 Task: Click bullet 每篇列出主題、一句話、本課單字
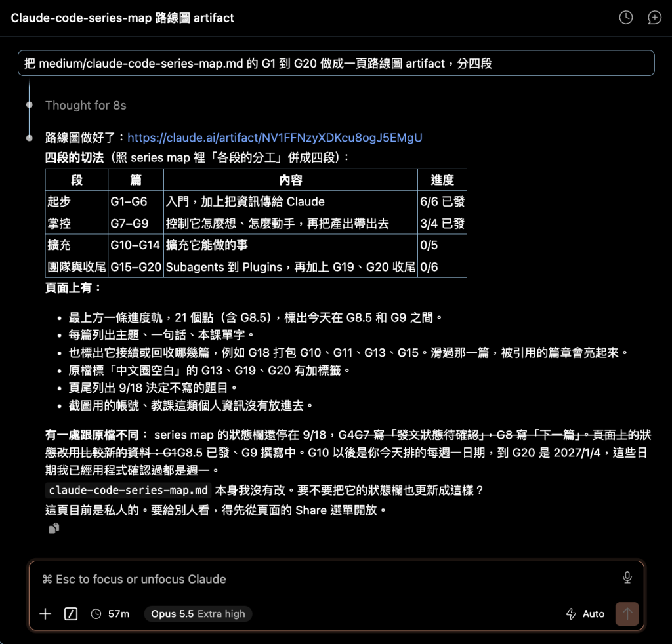[x=161, y=335]
